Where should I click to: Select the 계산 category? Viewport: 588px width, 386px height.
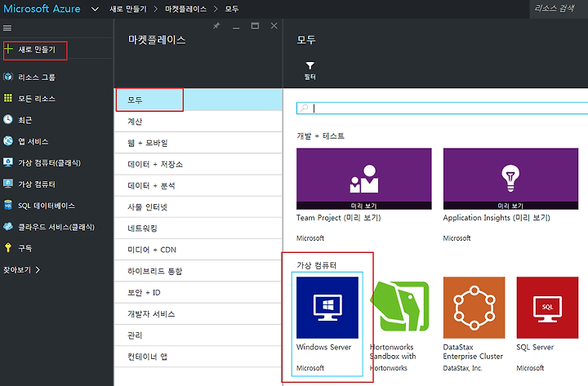198,122
